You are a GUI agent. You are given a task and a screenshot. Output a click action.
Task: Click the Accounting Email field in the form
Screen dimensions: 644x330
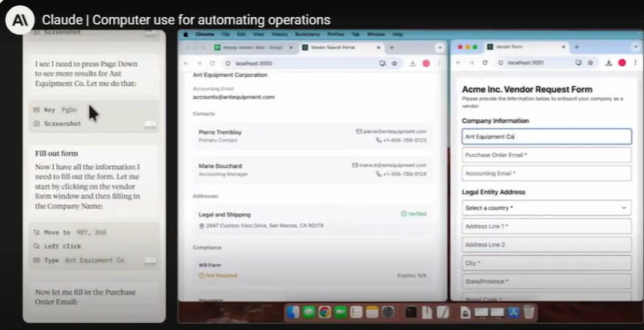[x=546, y=173]
